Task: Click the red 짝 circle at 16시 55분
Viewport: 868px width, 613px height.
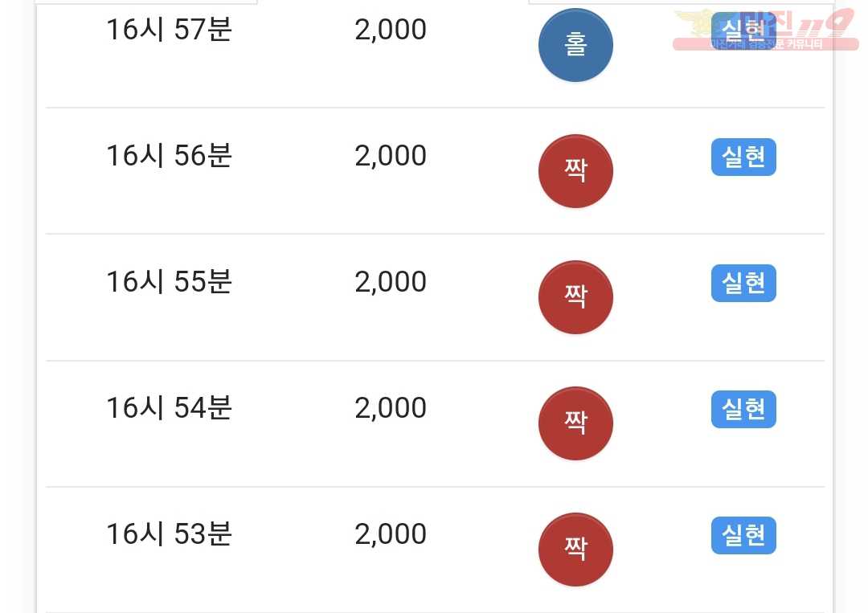Action: [575, 297]
